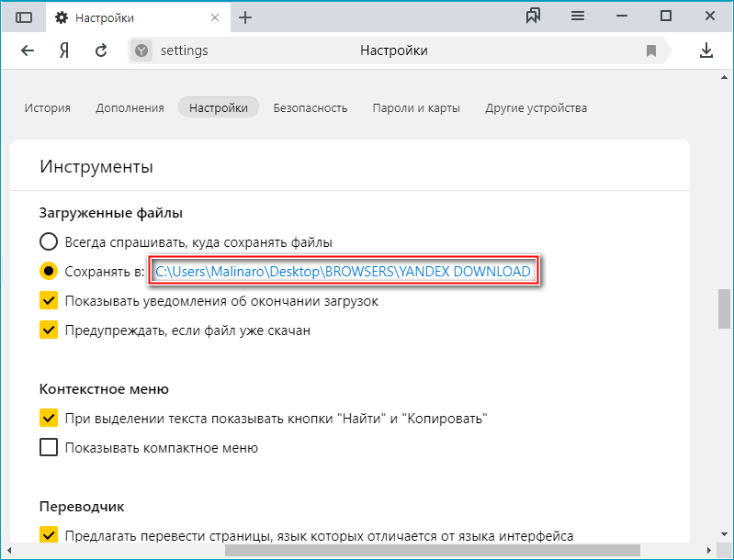Open a new tab with the plus icon
734x560 pixels.
245,17
